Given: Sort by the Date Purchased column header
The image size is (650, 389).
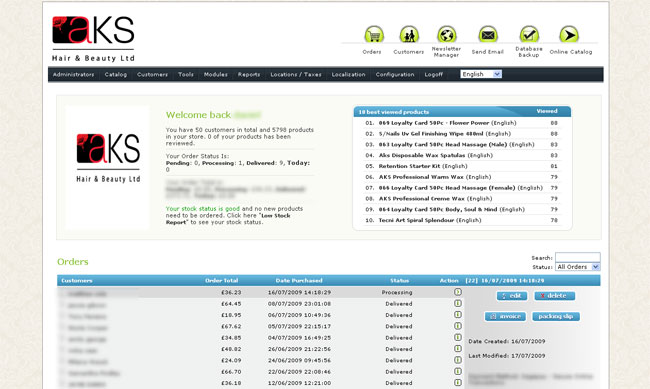Looking at the screenshot, I should click(x=299, y=280).
